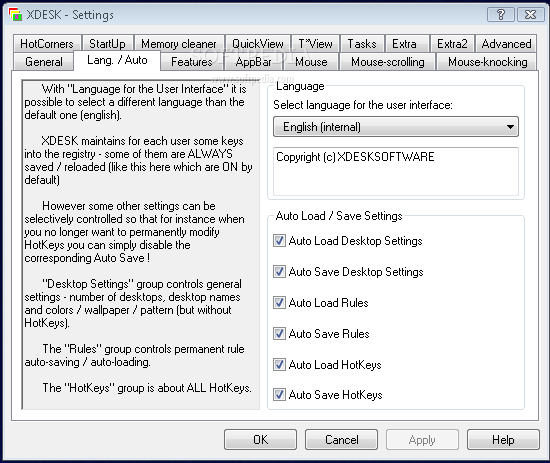Toggle the Auto Save Rules checkbox
The image size is (550, 463).
(279, 334)
